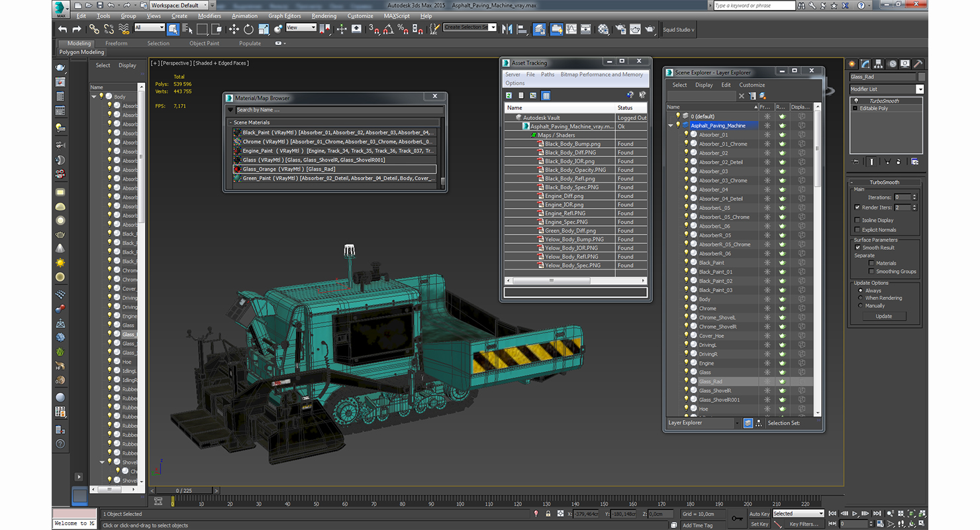Click the Mirror tool icon

pos(507,29)
